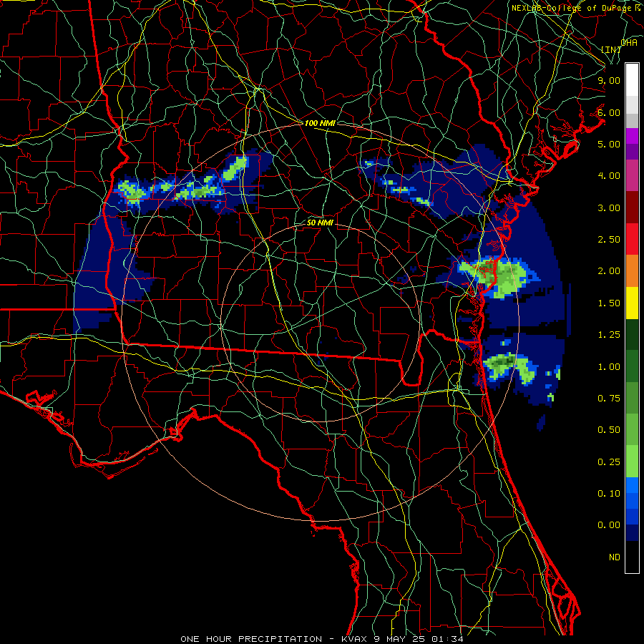Click the 100 NMI range ring label
Screen dimensions: 644x644
pyautogui.click(x=320, y=123)
